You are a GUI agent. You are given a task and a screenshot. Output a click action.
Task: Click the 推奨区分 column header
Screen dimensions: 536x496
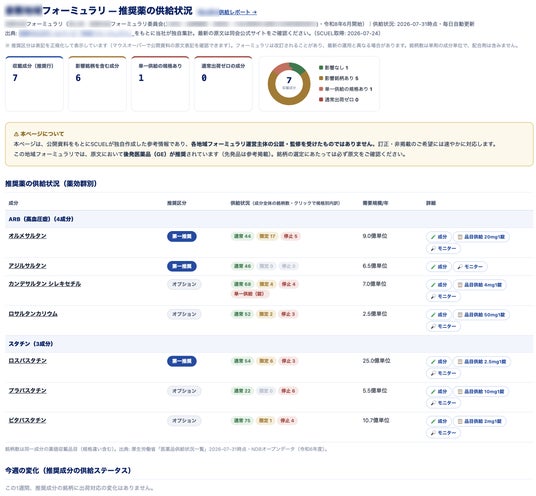177,203
